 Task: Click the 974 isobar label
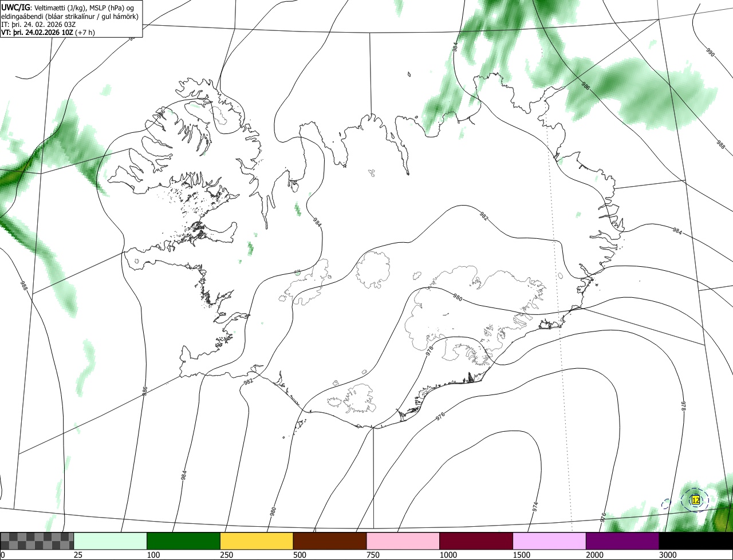(x=535, y=506)
